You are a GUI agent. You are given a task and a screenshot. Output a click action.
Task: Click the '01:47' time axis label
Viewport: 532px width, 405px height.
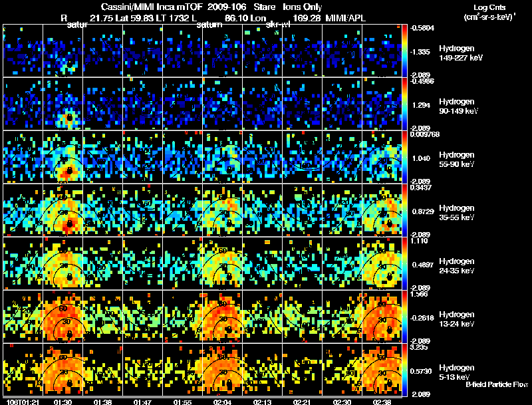(x=142, y=402)
